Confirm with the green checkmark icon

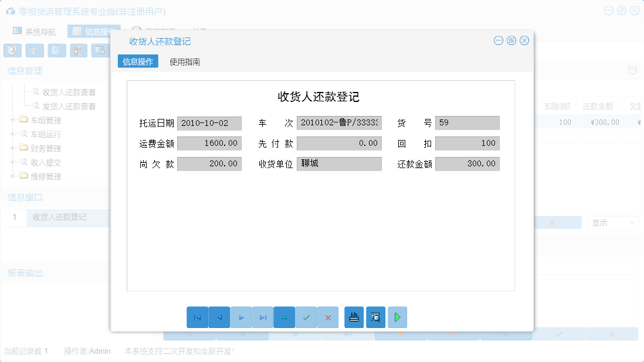pyautogui.click(x=306, y=317)
